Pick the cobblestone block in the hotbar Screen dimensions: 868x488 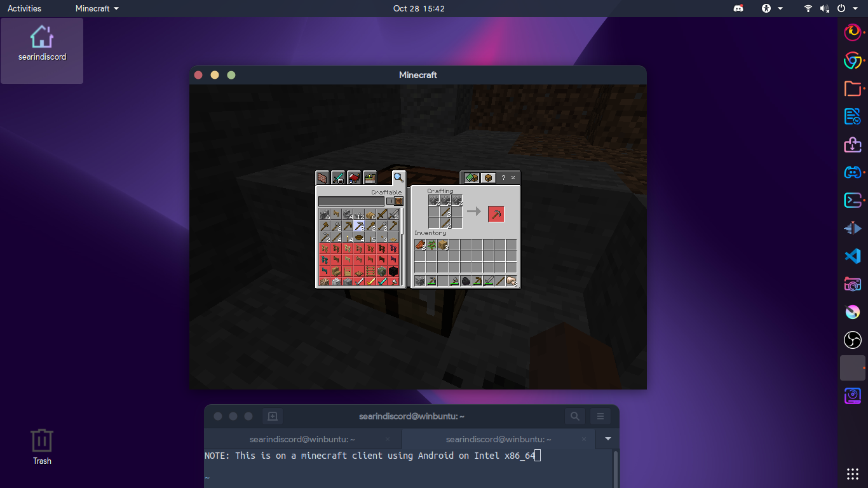coord(420,281)
